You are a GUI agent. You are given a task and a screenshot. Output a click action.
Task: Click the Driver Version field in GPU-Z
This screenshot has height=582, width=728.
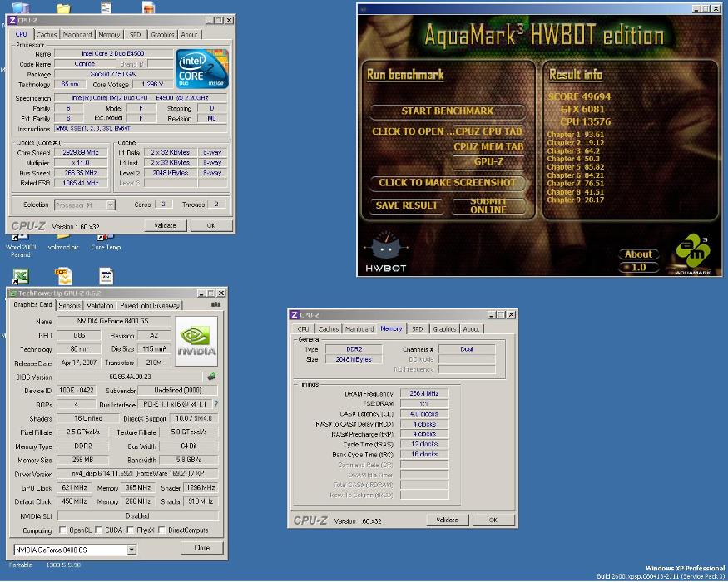click(137, 473)
